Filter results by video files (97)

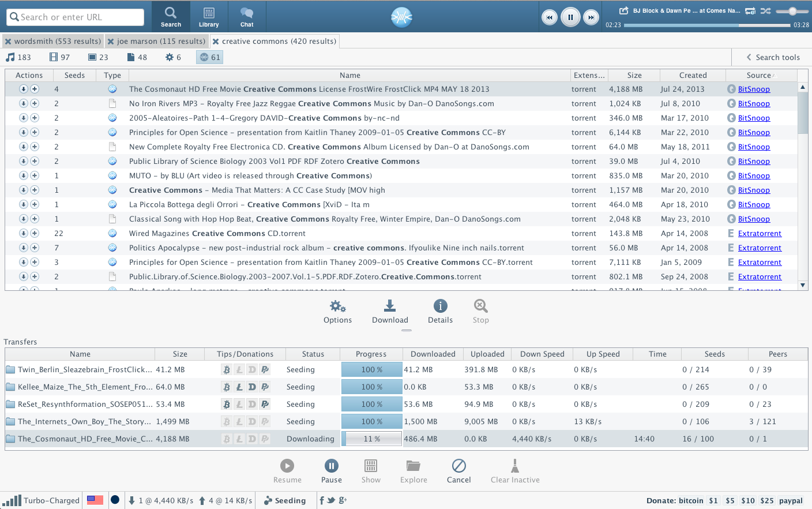59,57
